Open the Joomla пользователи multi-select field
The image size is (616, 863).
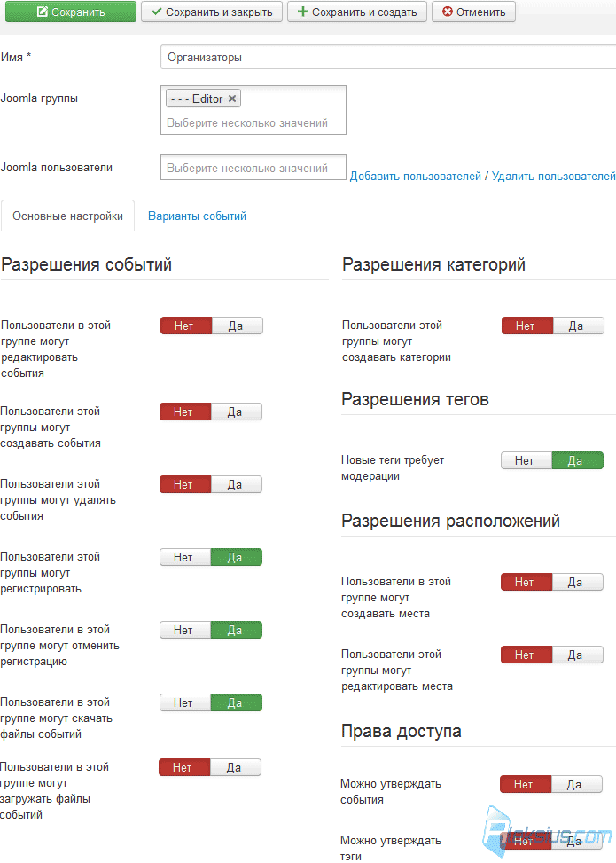click(x=253, y=168)
